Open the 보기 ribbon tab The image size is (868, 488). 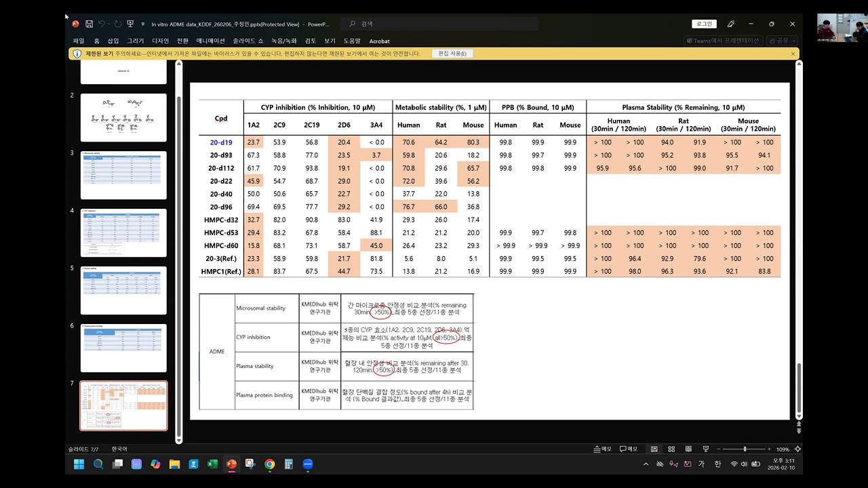point(330,41)
